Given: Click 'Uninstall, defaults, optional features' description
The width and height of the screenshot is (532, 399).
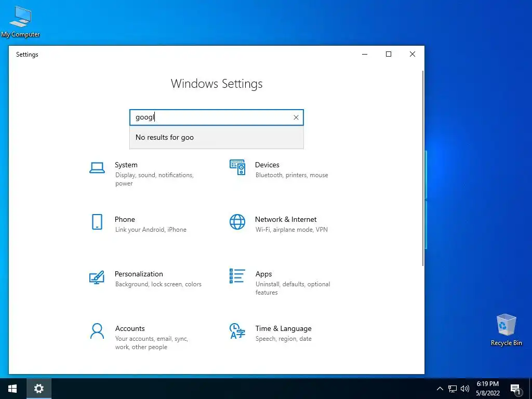Looking at the screenshot, I should [293, 288].
